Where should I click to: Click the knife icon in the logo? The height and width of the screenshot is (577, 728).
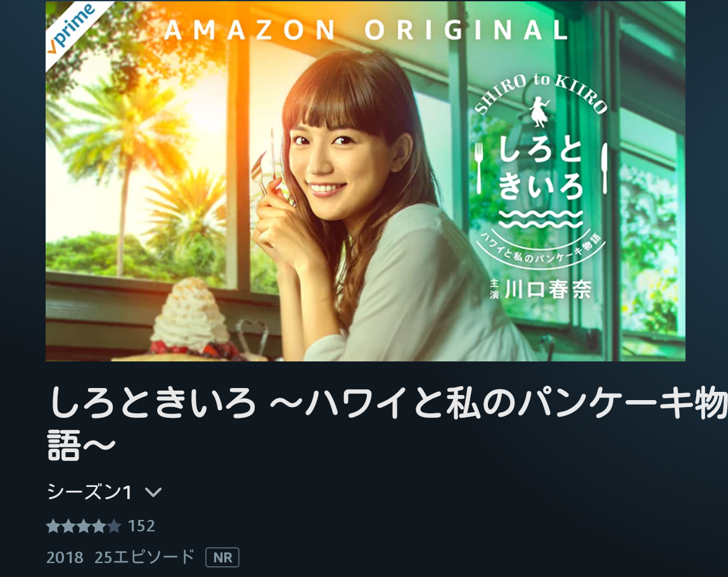[604, 168]
